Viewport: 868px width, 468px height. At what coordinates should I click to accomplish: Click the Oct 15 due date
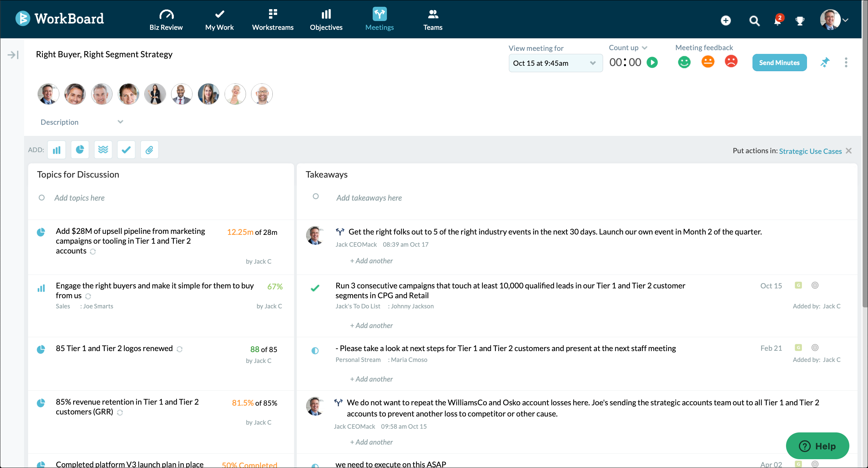771,286
